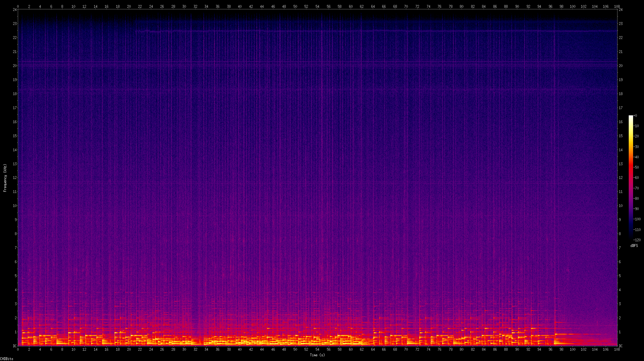Click the 100 second tick on bottom axis

pos(573,349)
